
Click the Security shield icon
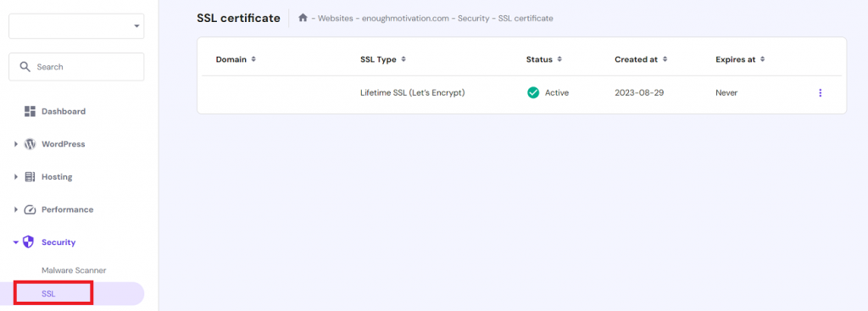[28, 242]
